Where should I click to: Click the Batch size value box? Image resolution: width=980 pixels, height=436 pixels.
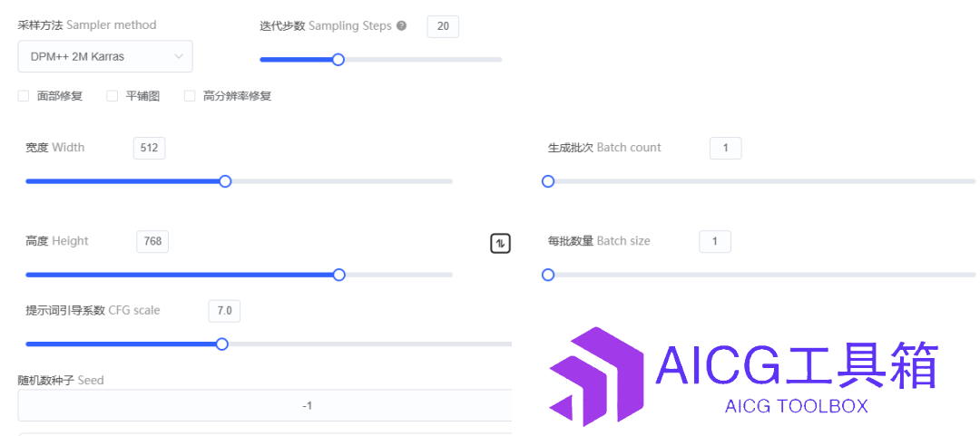click(715, 242)
